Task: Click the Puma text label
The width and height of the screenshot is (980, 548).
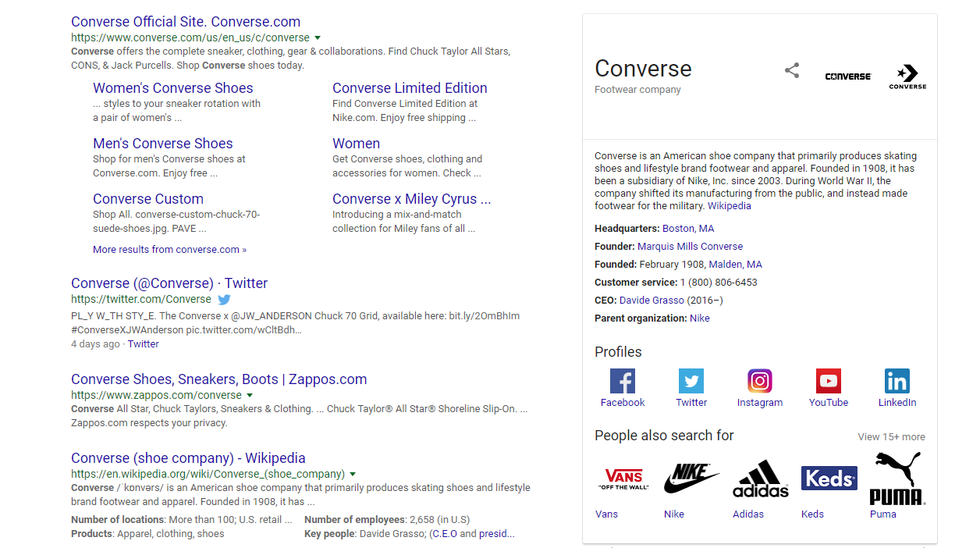Action: 883,514
